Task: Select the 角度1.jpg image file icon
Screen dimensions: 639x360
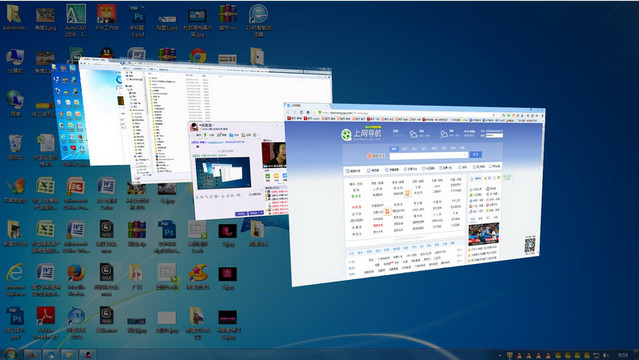Action: [45, 19]
